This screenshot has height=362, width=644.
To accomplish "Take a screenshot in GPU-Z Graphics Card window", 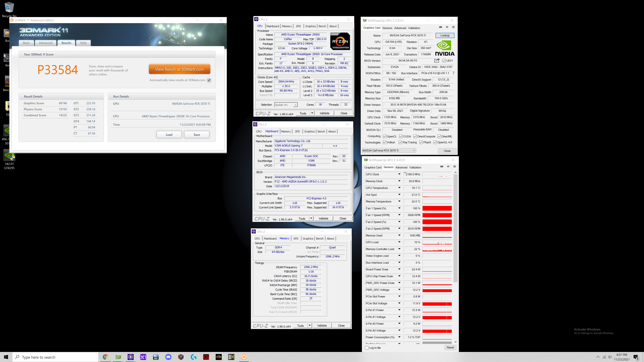I will click(441, 27).
